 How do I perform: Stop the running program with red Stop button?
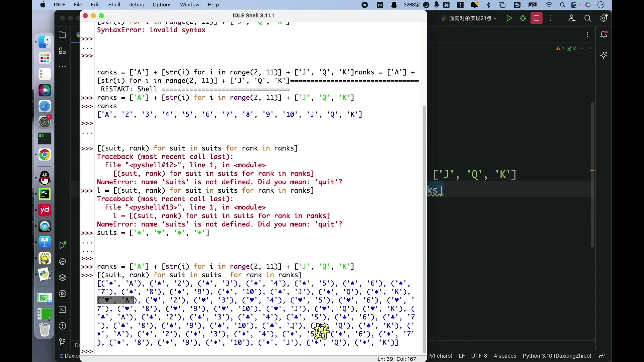pyautogui.click(x=537, y=18)
